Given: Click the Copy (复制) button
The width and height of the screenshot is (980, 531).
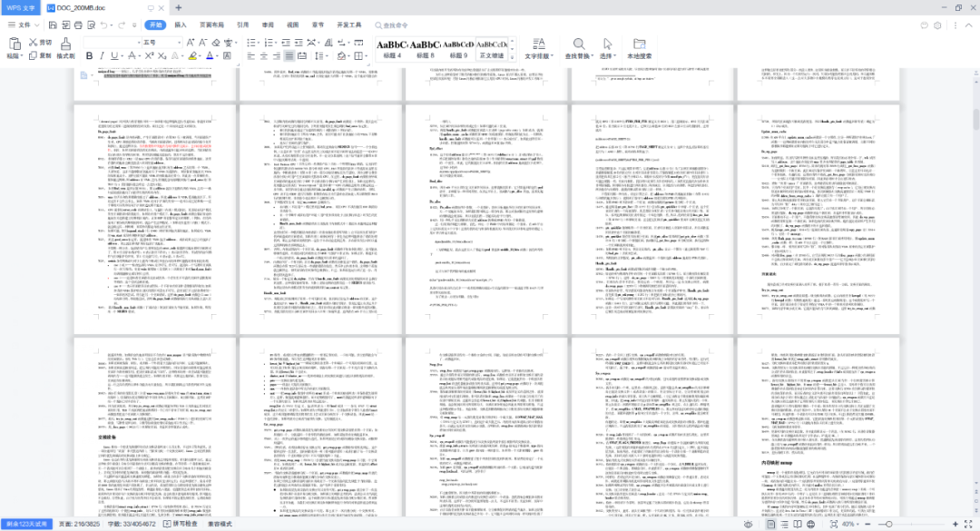Looking at the screenshot, I should point(40,55).
